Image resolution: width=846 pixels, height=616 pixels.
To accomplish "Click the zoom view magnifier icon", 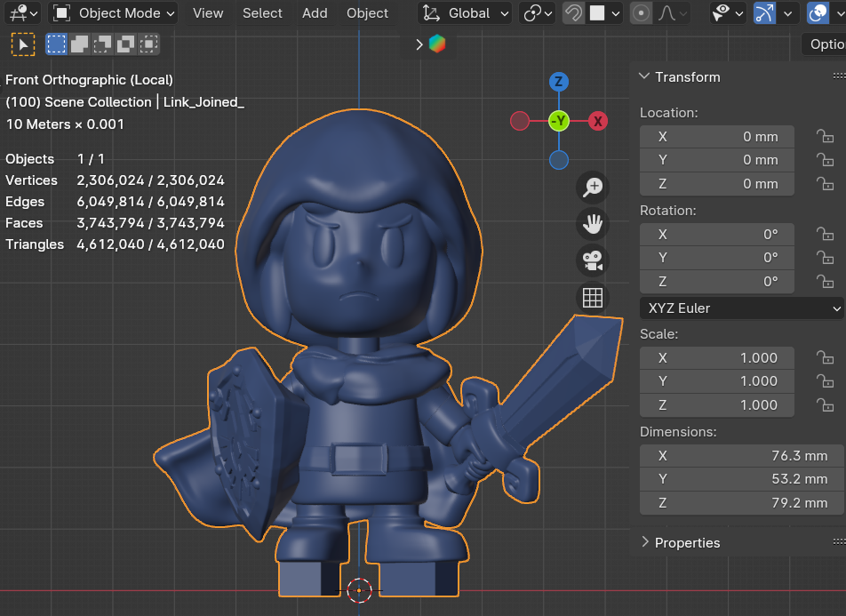I will pos(593,188).
